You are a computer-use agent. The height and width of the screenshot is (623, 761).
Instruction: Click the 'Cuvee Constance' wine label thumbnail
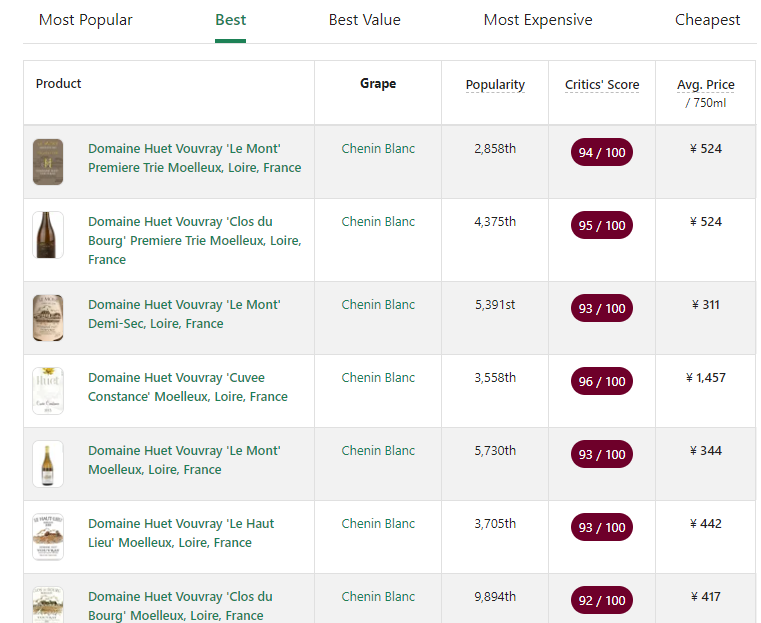coord(48,391)
